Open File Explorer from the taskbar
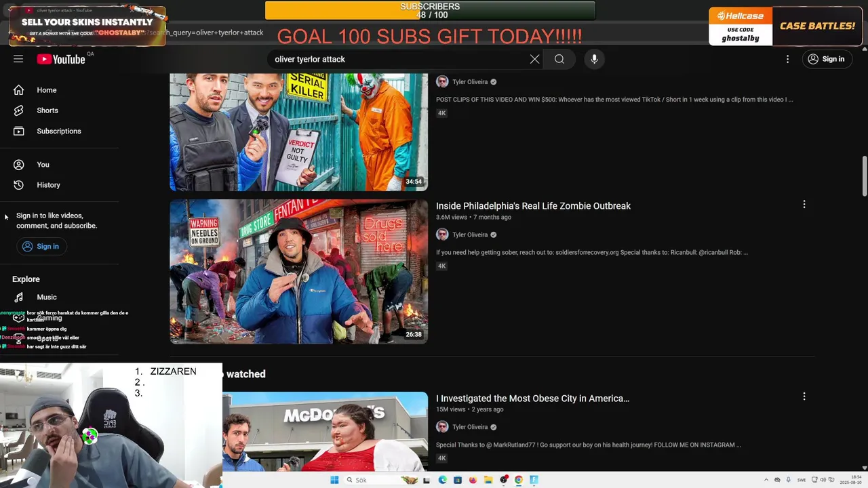The height and width of the screenshot is (488, 868). pyautogui.click(x=488, y=480)
